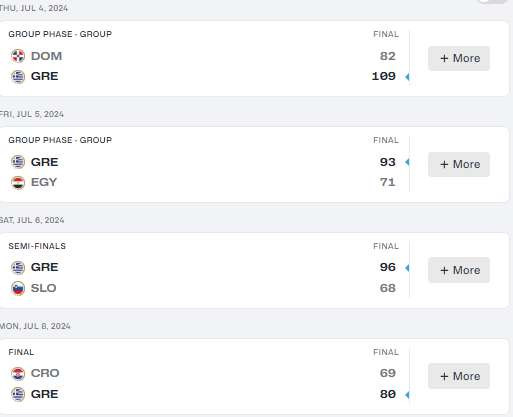Viewport: 513px width, 417px height.
Task: Expand More for GRE vs SLO semi-final
Action: point(459,270)
